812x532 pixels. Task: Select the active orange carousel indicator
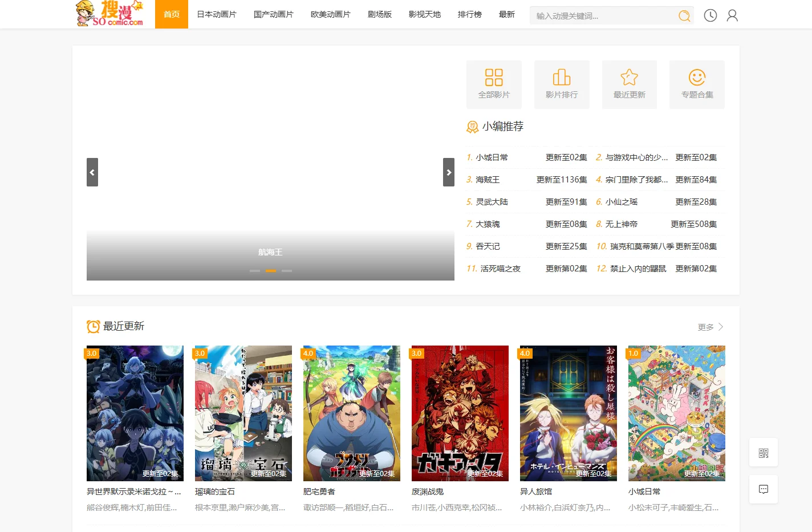(271, 271)
